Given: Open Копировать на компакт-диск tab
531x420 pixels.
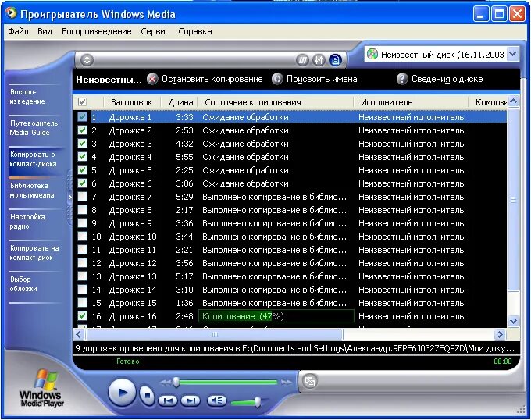Looking at the screenshot, I should [36, 253].
